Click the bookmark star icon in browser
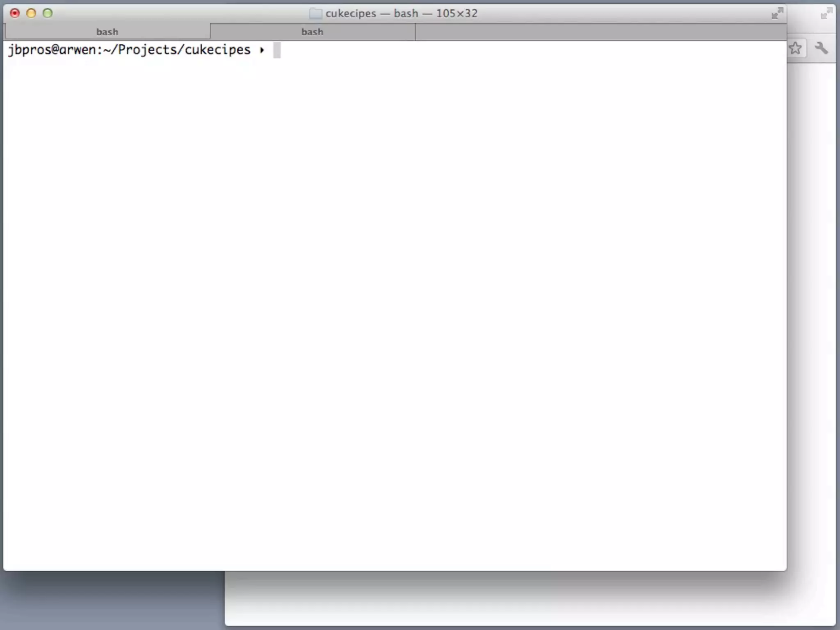840x630 pixels. [x=795, y=48]
